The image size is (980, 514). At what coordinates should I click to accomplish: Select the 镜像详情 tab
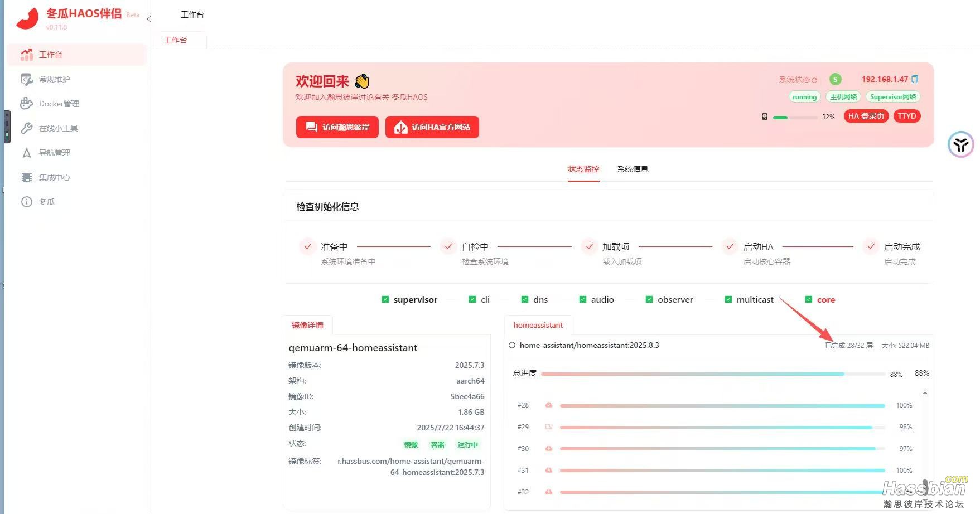[x=307, y=325]
